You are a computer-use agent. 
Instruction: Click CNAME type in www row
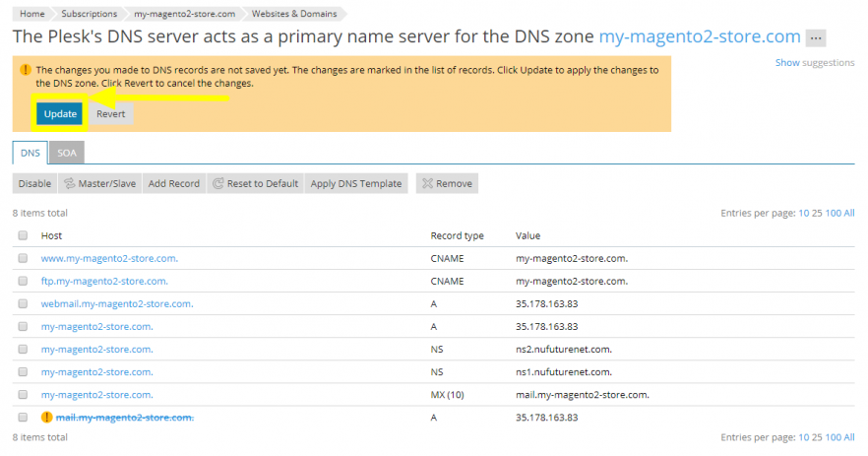click(x=447, y=258)
